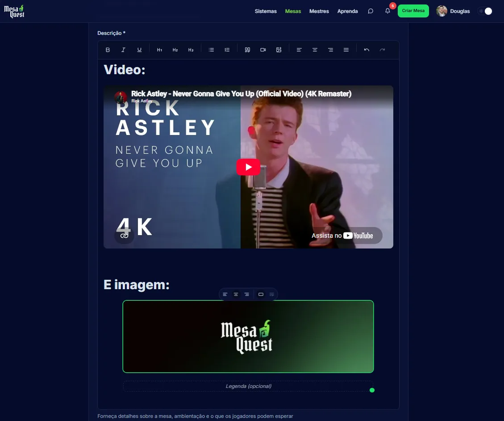Click Assista no YouTube link
Viewport: 504px width, 421px height.
342,236
